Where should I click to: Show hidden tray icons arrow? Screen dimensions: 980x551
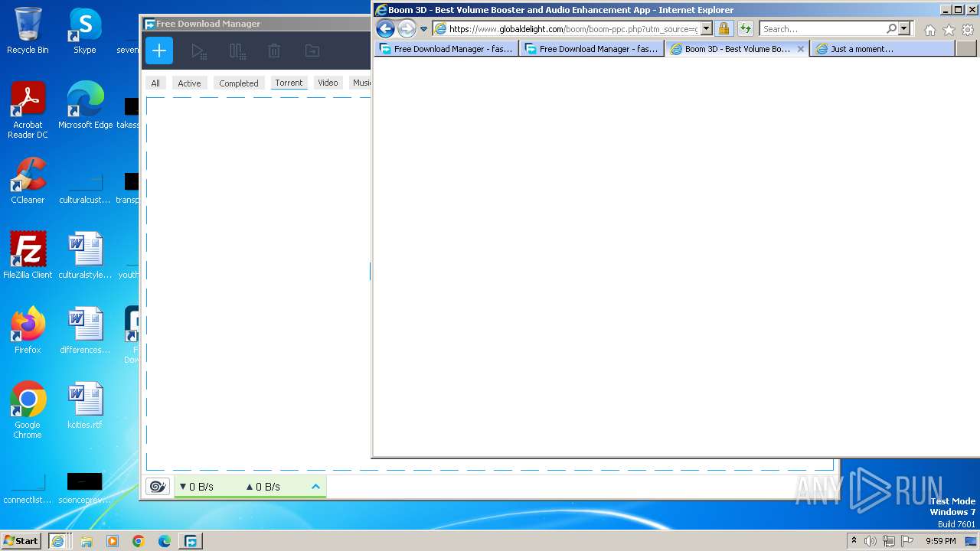[x=854, y=540]
